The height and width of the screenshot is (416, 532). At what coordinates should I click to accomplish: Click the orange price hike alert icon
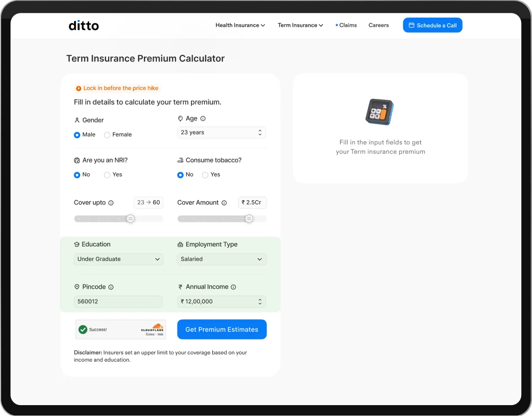[78, 88]
